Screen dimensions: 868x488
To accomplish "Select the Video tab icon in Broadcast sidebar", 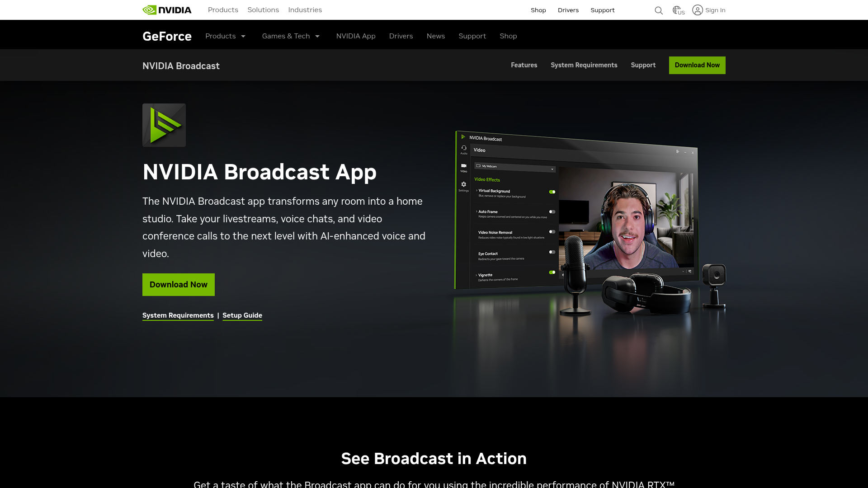I will point(463,166).
